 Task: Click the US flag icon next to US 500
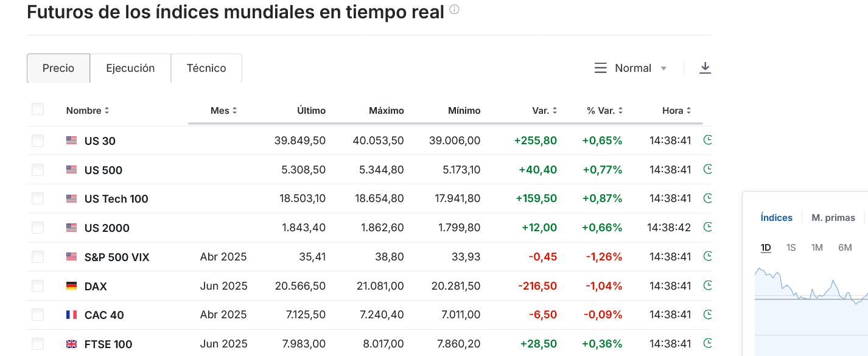72,170
